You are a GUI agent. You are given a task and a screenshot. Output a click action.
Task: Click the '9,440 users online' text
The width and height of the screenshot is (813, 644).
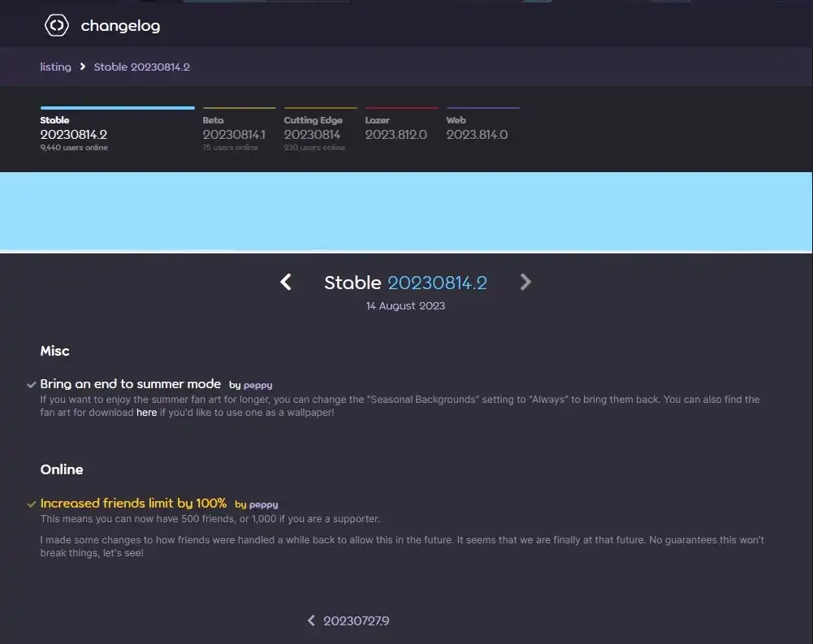[74, 148]
